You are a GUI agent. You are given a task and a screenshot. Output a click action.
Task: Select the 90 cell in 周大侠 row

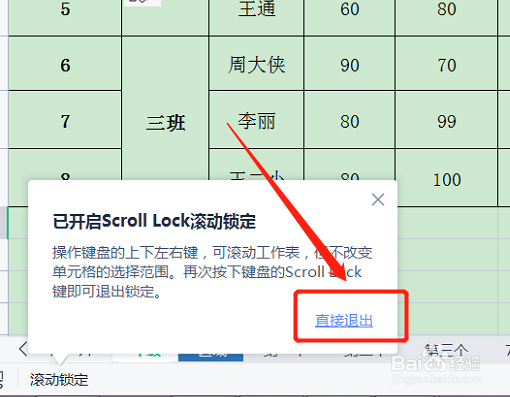[349, 64]
